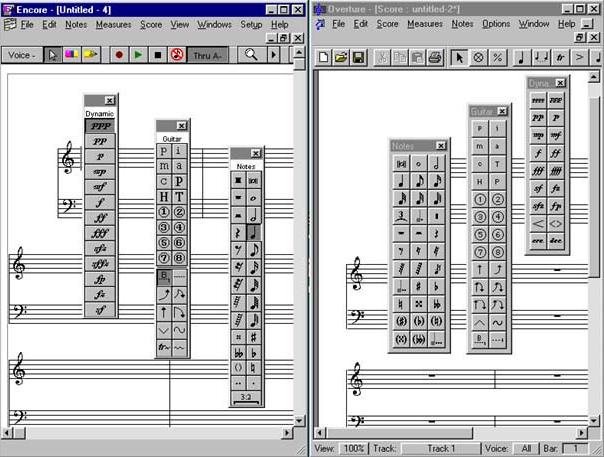Open the quarter-note palette button in Overture toolbar

(x=521, y=57)
